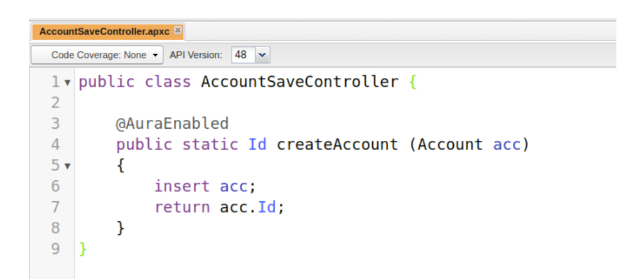The width and height of the screenshot is (644, 279).
Task: Close the AccountSaveController.apxc tab
Action: [178, 30]
